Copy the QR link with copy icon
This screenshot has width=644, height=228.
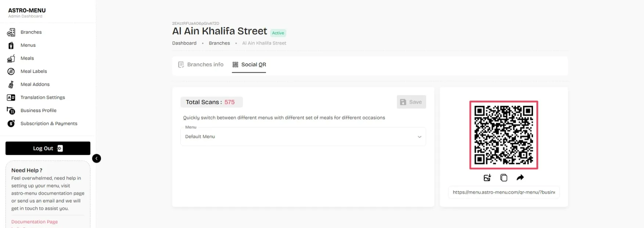click(x=504, y=178)
